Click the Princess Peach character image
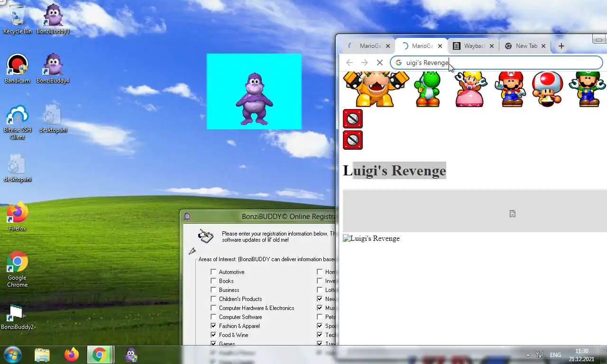 click(470, 89)
